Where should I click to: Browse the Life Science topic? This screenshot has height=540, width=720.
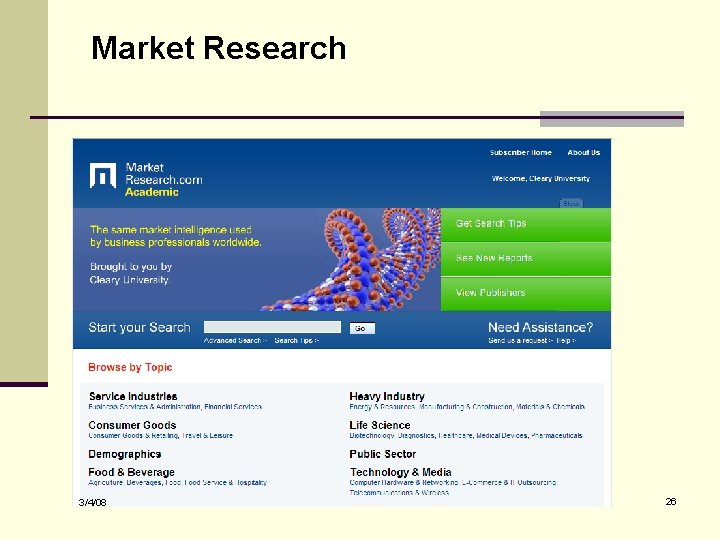pos(380,425)
